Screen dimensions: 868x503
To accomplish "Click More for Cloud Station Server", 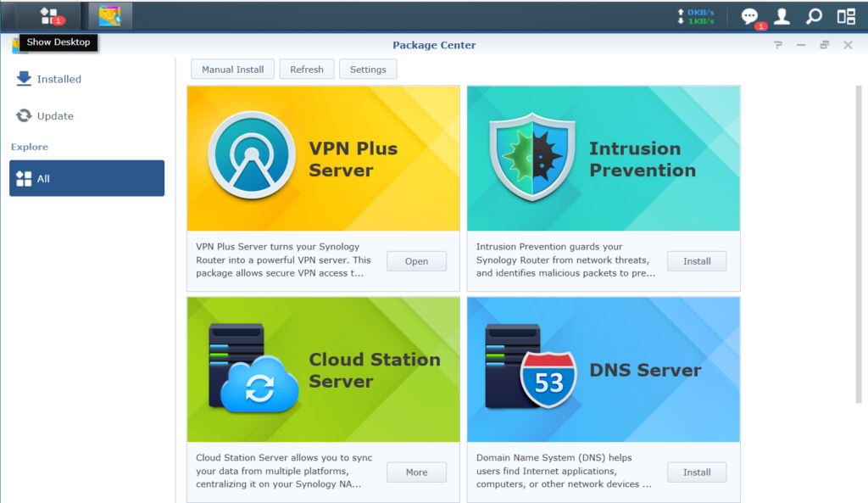I will pos(416,472).
